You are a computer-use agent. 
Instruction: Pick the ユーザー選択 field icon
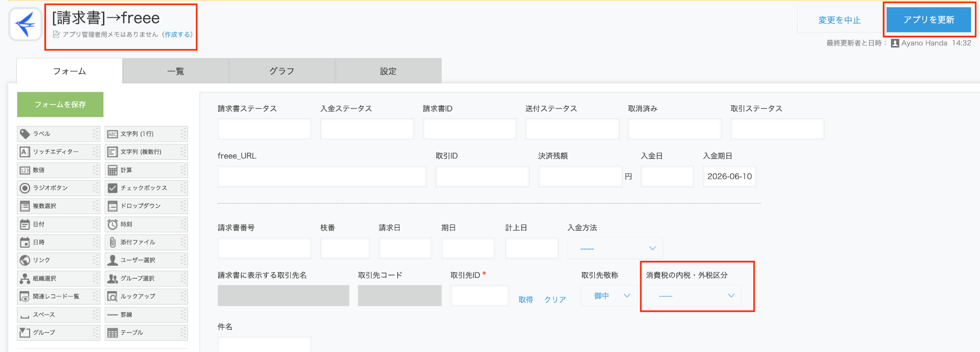[112, 260]
